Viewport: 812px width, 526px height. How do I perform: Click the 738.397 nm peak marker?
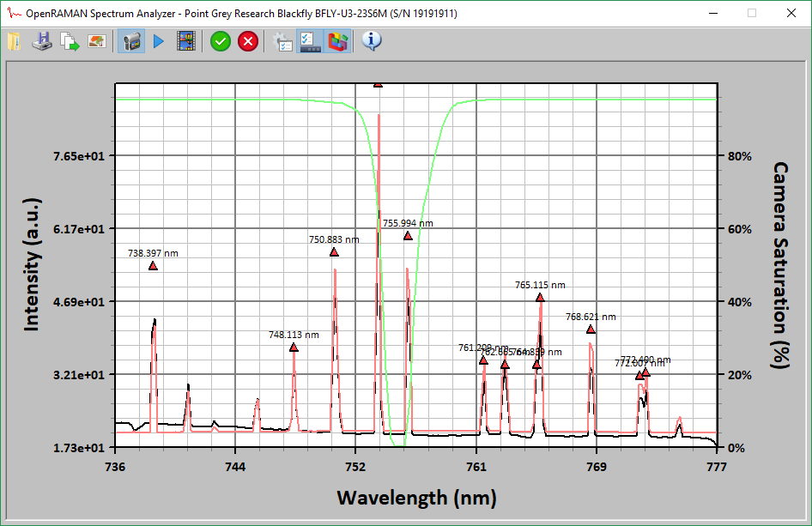point(153,266)
